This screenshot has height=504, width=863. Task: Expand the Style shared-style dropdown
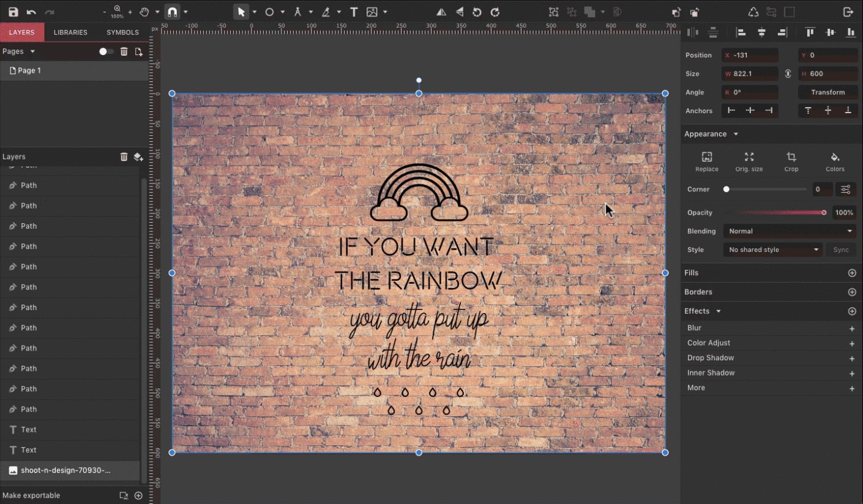pos(772,250)
